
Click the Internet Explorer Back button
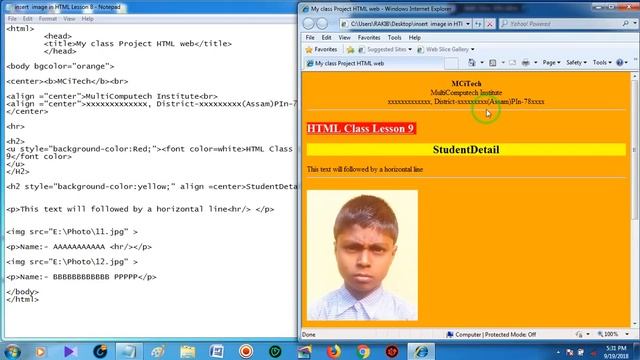click(x=309, y=24)
